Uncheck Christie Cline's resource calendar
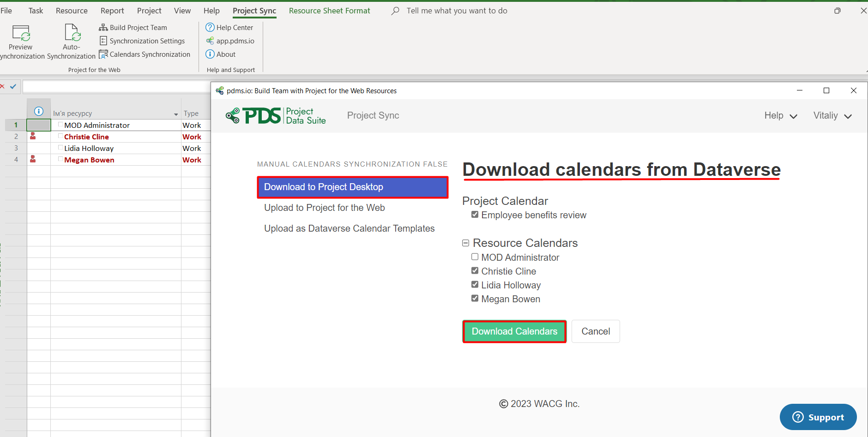This screenshot has height=437, width=868. pos(475,270)
